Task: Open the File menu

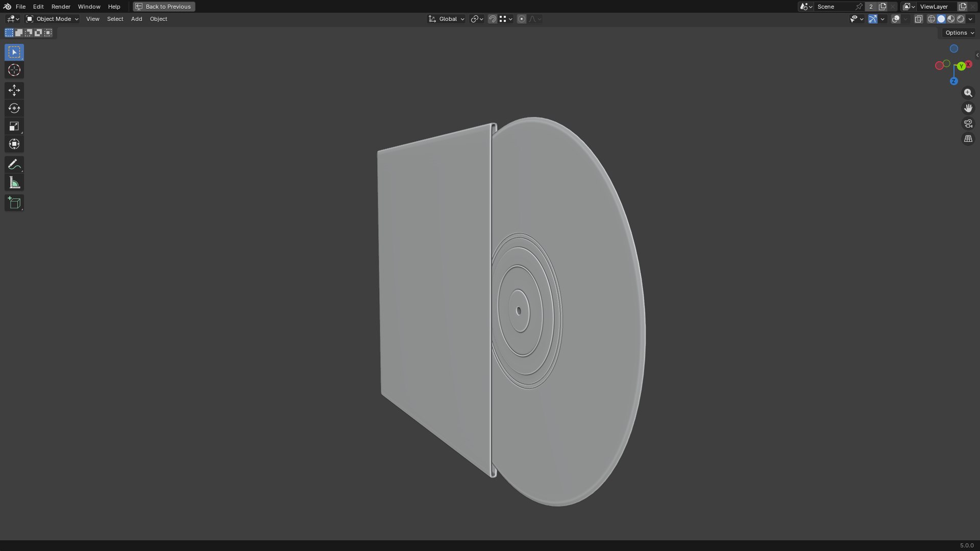Action: click(20, 7)
